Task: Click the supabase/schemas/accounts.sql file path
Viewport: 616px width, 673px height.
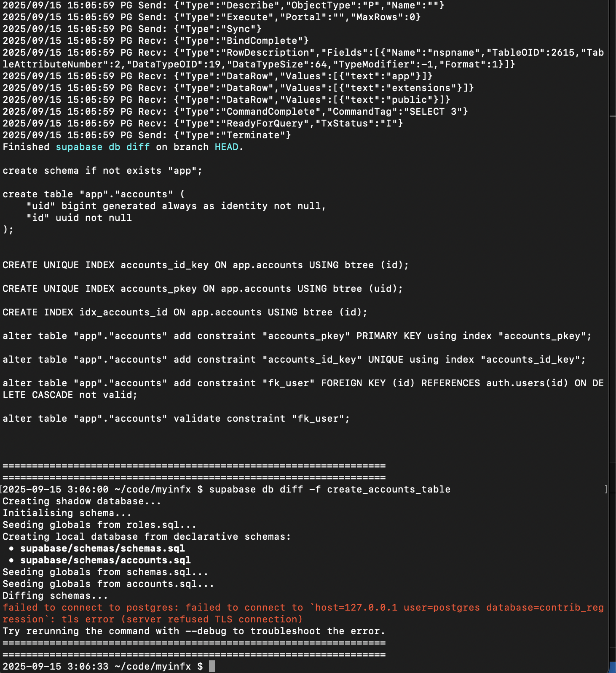Action: click(105, 560)
